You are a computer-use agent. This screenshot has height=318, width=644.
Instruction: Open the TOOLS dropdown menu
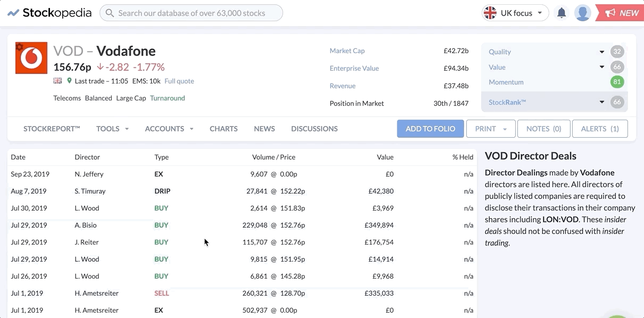112,129
